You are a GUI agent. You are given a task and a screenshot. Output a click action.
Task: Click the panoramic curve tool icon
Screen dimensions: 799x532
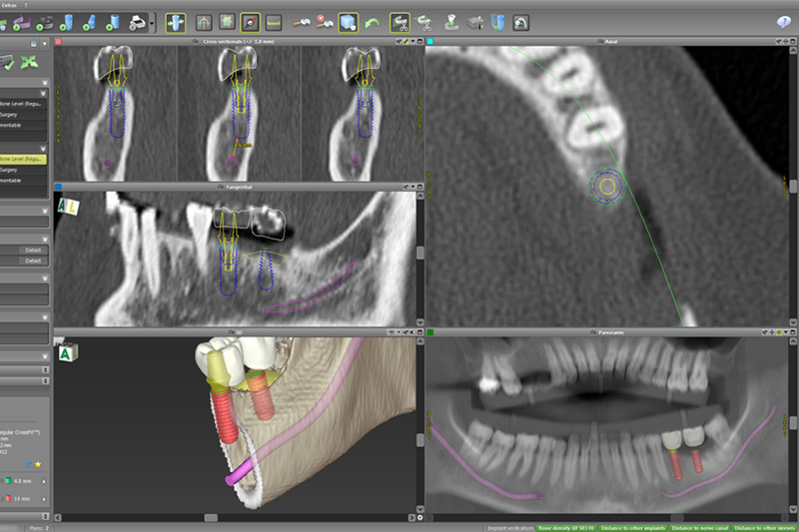pos(204,23)
